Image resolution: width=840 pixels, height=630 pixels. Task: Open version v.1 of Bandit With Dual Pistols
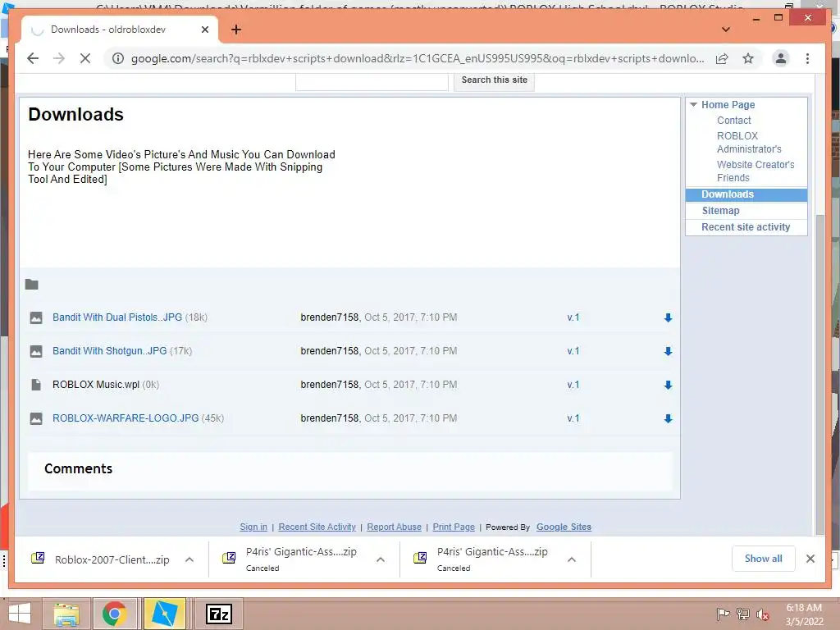(573, 317)
